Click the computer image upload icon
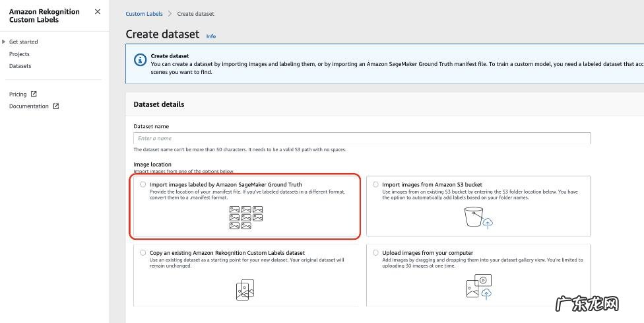This screenshot has height=323, width=644. [478, 286]
